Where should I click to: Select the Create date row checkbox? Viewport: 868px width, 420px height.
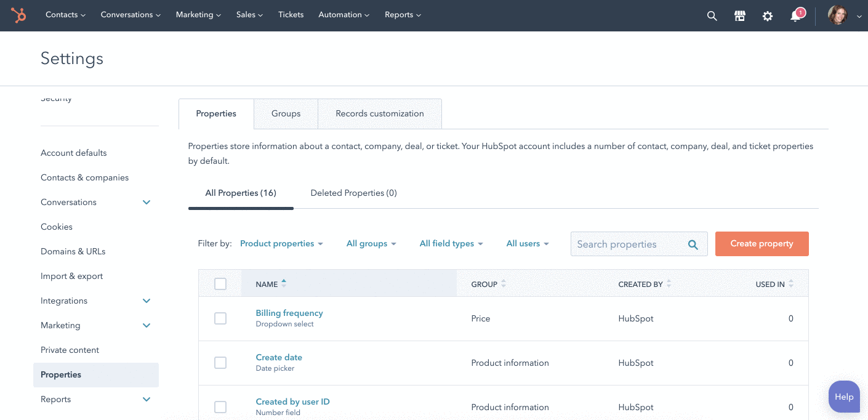(220, 363)
